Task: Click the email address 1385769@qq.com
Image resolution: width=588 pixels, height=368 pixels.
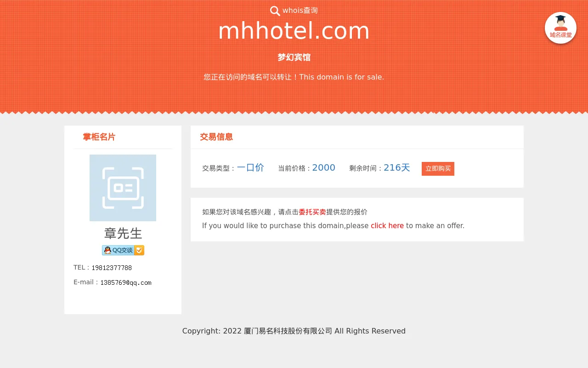Action: 126,282
